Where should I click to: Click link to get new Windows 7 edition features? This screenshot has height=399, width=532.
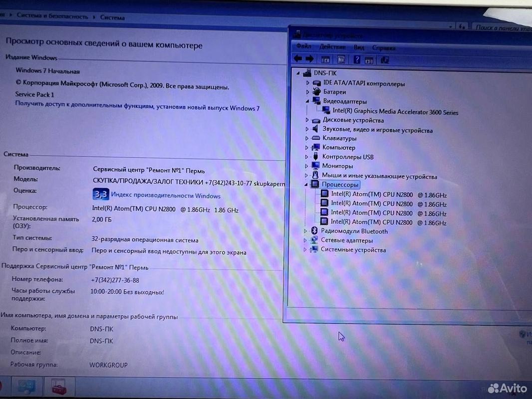pyautogui.click(x=137, y=106)
